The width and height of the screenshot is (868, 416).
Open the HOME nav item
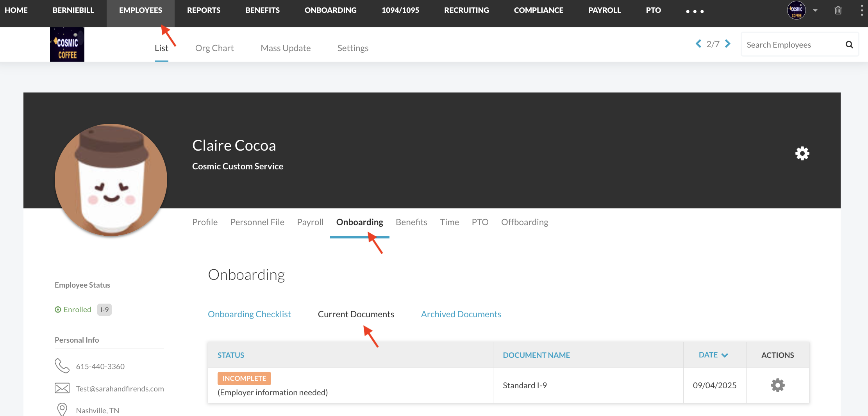pyautogui.click(x=16, y=10)
